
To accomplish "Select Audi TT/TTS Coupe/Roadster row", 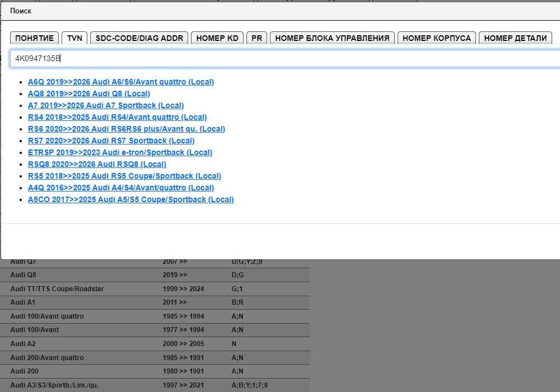I will pyautogui.click(x=155, y=289).
